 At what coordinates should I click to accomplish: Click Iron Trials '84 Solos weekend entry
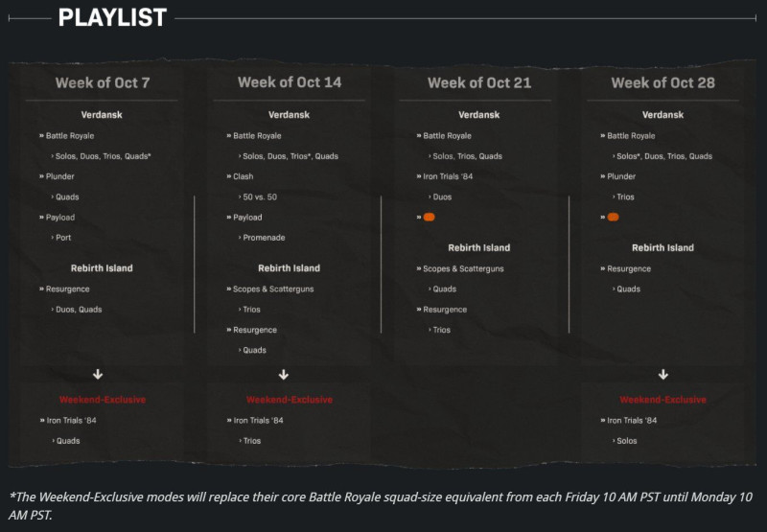coord(627,441)
